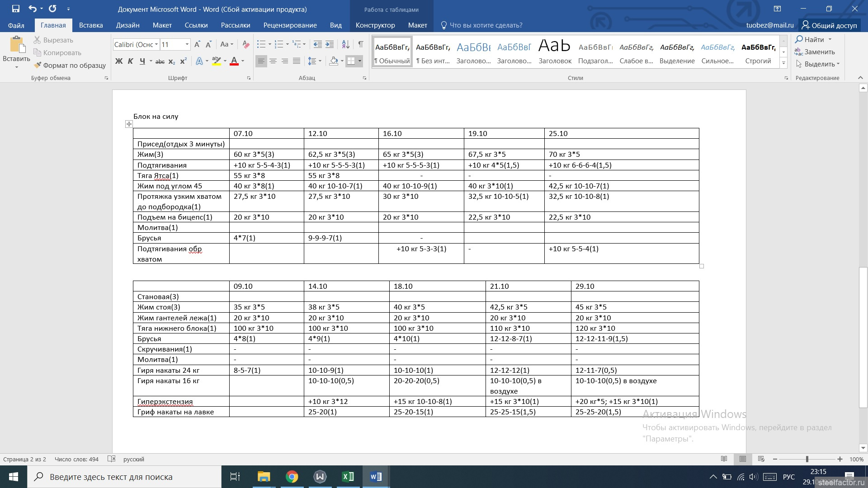Open the font name dropdown

[x=156, y=44]
